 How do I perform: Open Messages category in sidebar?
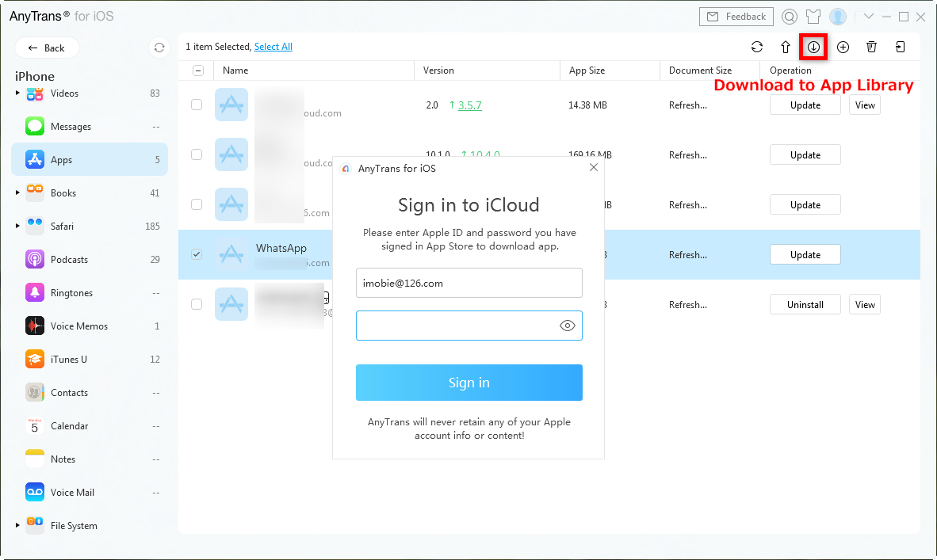pos(90,127)
